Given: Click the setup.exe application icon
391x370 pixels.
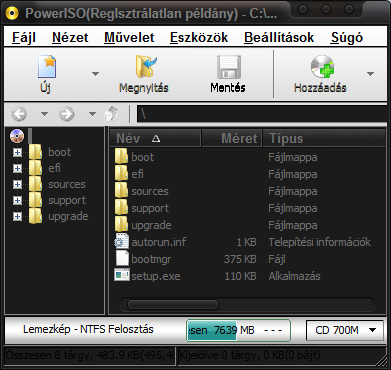Looking at the screenshot, I should pos(122,276).
